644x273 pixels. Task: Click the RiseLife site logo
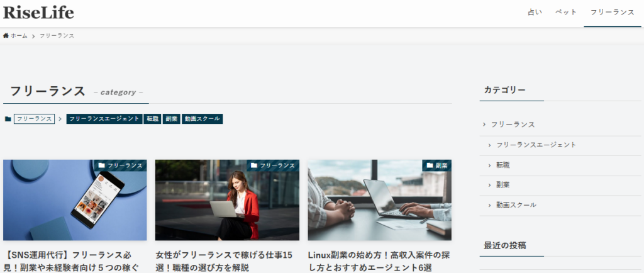click(x=38, y=13)
